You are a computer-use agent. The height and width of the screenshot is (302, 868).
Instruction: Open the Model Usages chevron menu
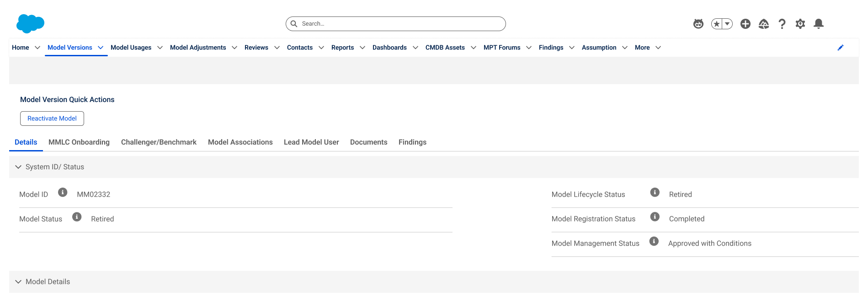tap(160, 48)
